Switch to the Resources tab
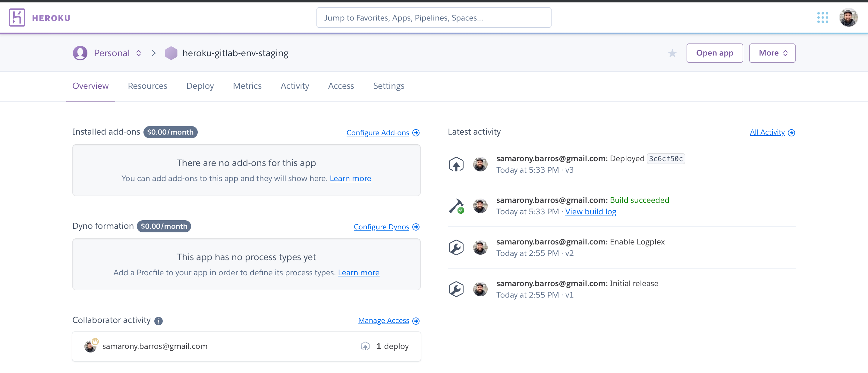 click(x=147, y=86)
